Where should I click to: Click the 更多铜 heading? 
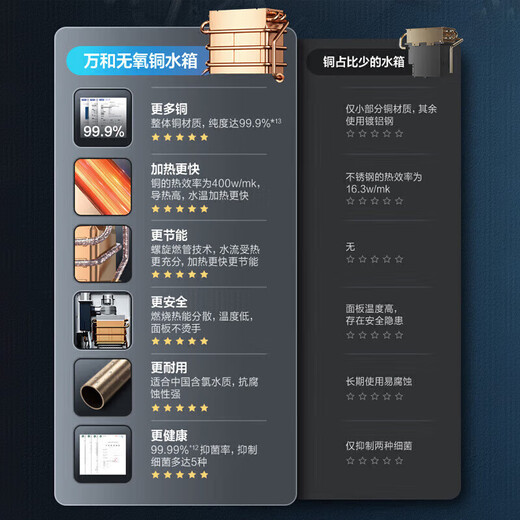(x=169, y=109)
